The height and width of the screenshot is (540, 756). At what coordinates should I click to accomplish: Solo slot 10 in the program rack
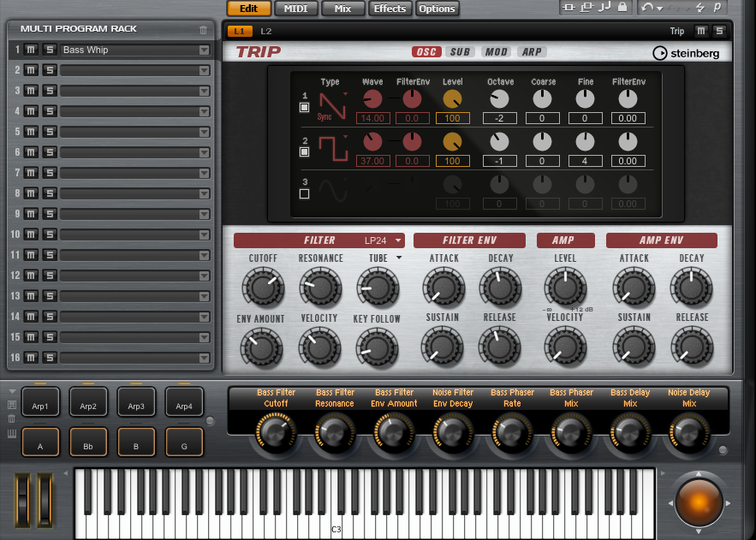(x=50, y=234)
